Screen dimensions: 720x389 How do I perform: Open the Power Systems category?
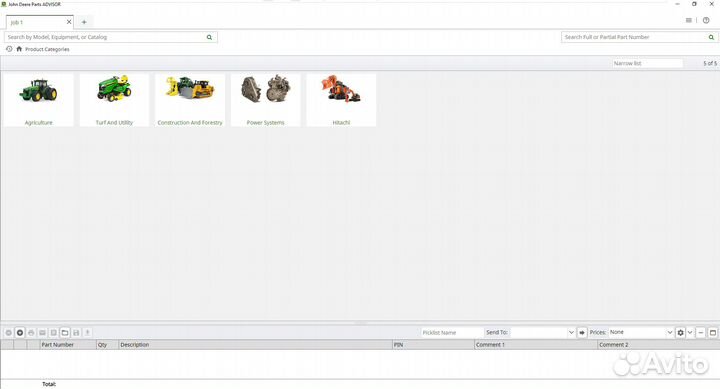(265, 100)
